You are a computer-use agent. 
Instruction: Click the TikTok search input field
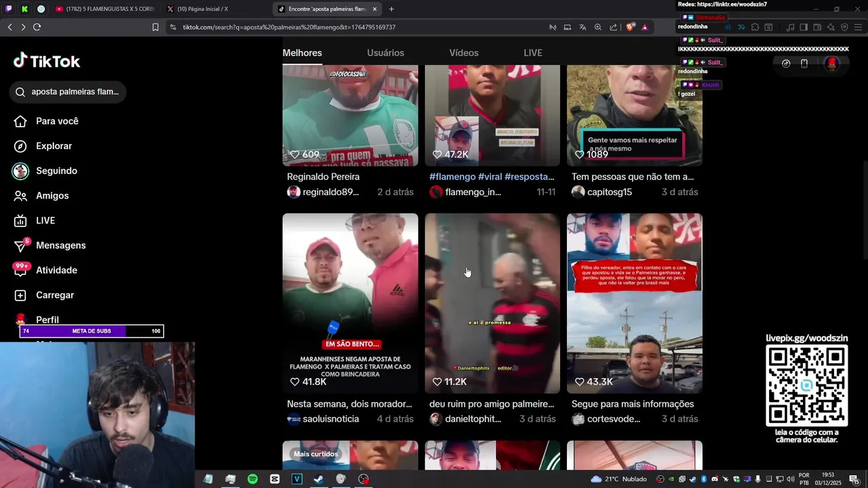68,91
